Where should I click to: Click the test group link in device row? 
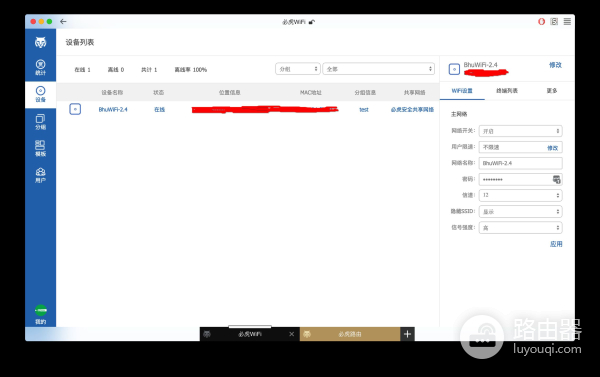[364, 109]
